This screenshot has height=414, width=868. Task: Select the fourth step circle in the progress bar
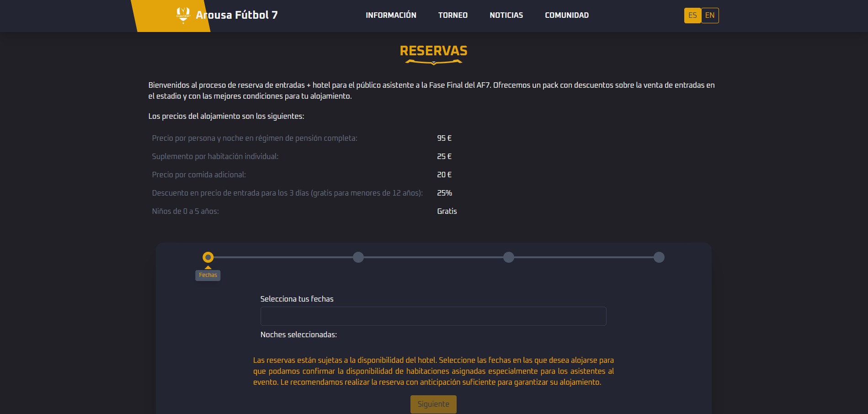(x=659, y=257)
